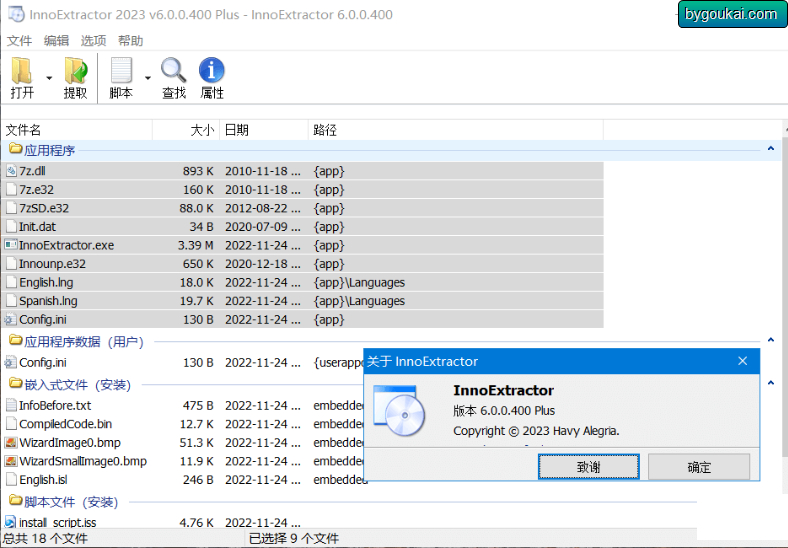Close the 关于 InnoExtractor dialog

pyautogui.click(x=743, y=361)
